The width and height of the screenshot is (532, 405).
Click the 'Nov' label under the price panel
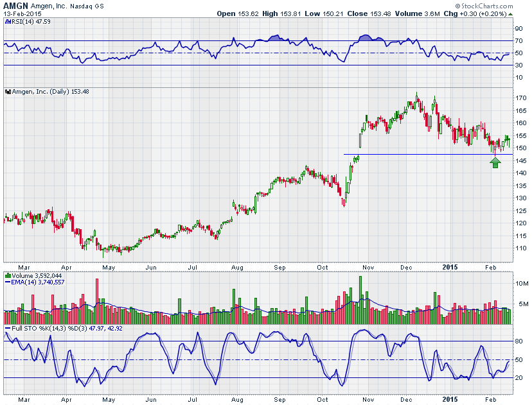(368, 268)
